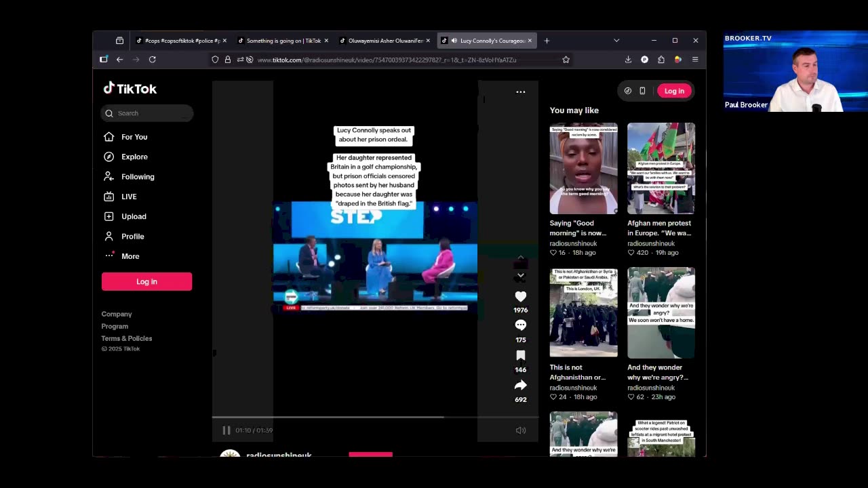868x488 pixels.
Task: Mute the Lucy Connolly tab via speaker icon
Action: tap(454, 41)
